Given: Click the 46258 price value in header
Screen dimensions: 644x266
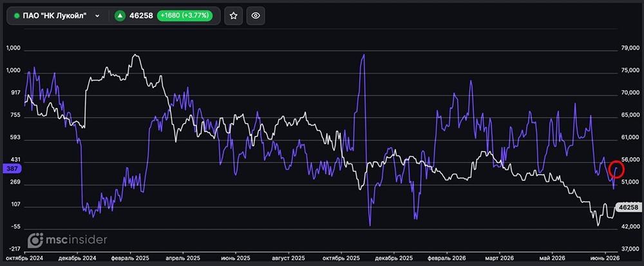Looking at the screenshot, I should (141, 16).
